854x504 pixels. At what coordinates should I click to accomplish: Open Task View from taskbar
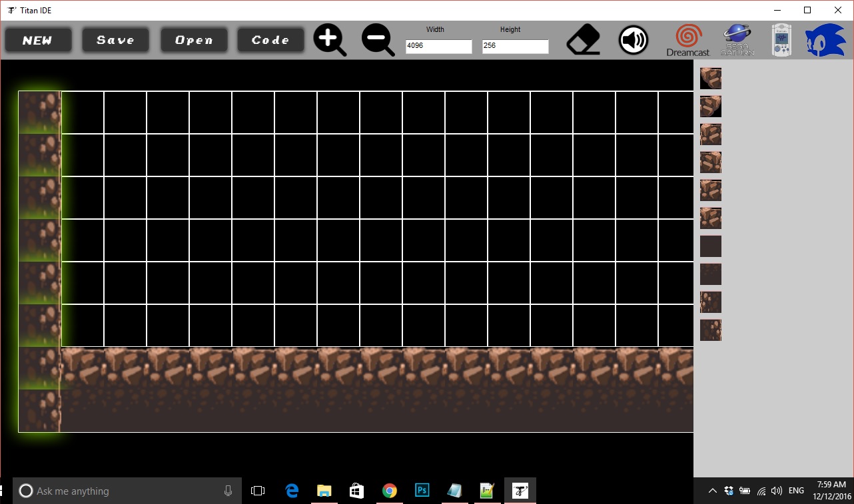click(258, 491)
